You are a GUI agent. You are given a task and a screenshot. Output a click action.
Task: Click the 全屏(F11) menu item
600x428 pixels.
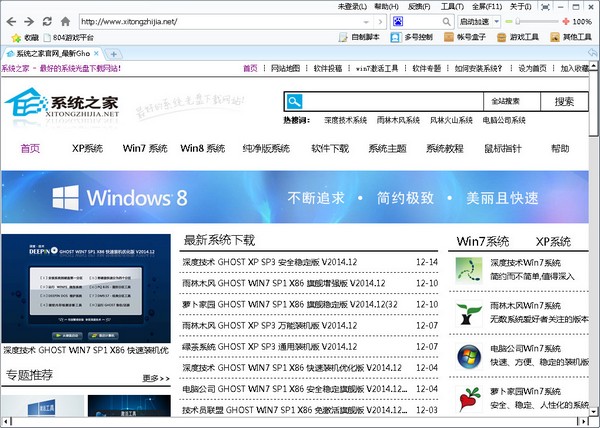point(486,7)
